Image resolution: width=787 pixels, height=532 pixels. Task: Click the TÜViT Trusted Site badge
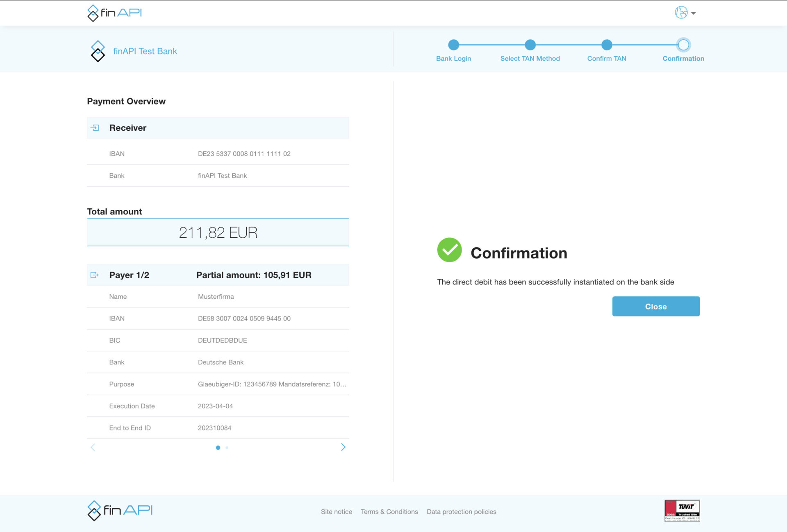pos(682,509)
